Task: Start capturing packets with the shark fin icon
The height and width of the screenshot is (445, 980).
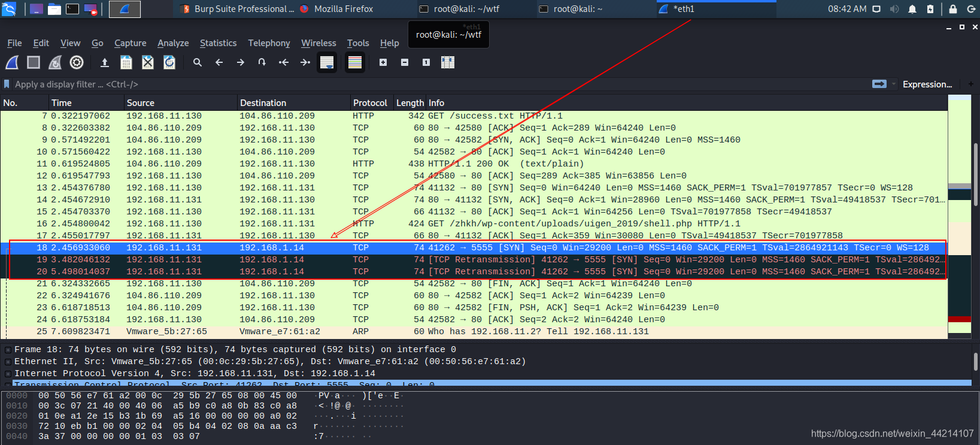Action: pos(12,62)
